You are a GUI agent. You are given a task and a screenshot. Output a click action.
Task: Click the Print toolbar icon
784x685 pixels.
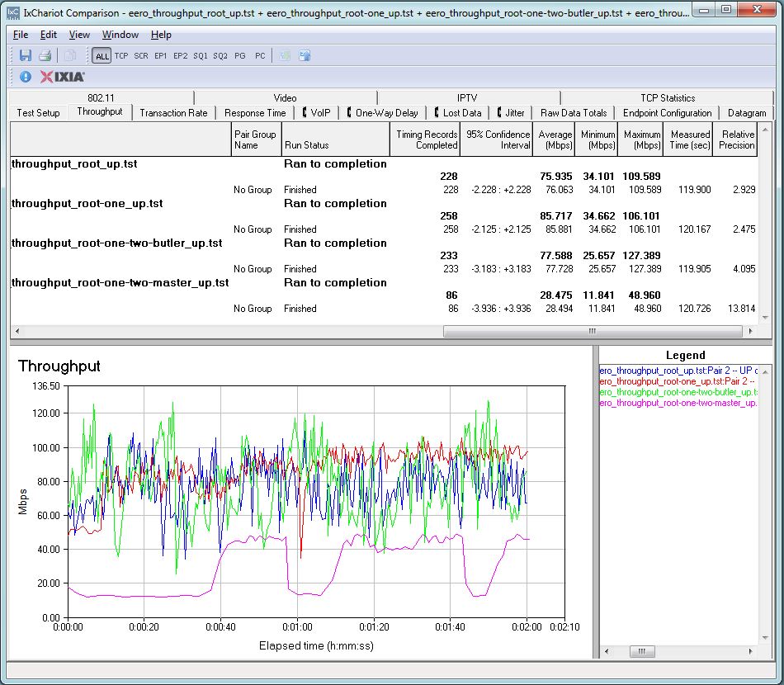click(45, 55)
